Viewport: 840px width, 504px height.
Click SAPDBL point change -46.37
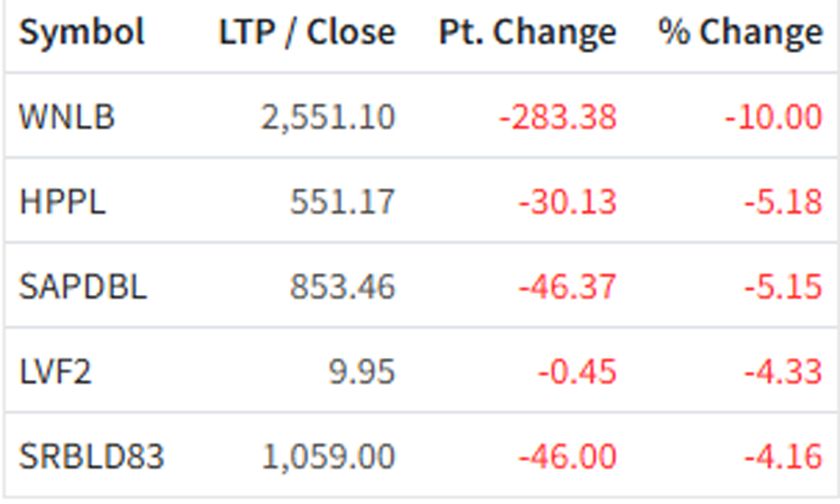(x=567, y=287)
